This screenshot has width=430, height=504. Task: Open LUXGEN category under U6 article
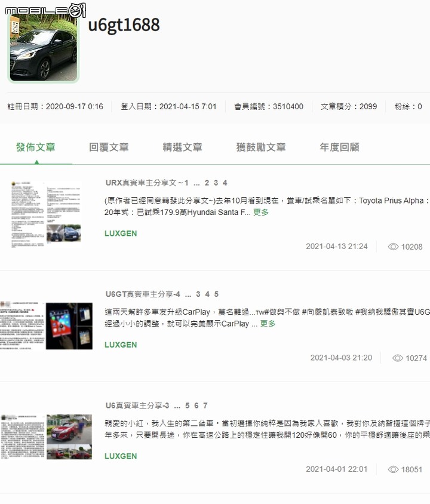[x=121, y=456]
